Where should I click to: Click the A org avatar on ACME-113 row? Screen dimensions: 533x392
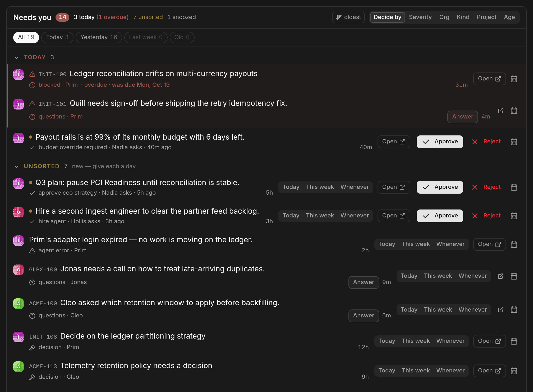pos(19,367)
